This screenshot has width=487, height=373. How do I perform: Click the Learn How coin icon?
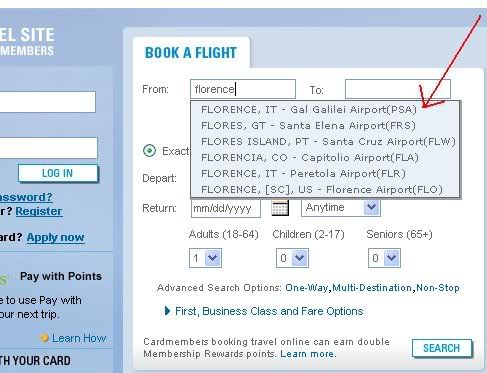tap(44, 338)
